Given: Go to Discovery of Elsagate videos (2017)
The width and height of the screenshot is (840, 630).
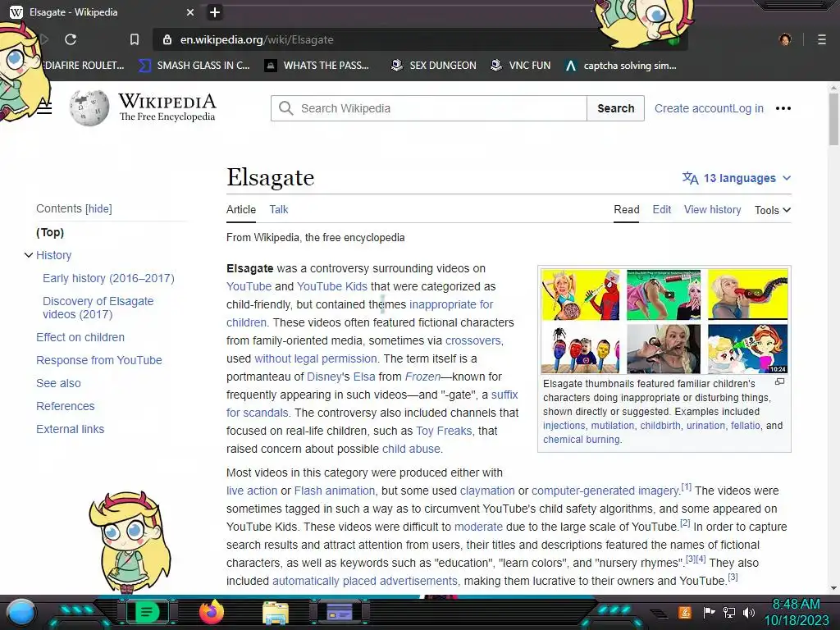Looking at the screenshot, I should point(98,308).
